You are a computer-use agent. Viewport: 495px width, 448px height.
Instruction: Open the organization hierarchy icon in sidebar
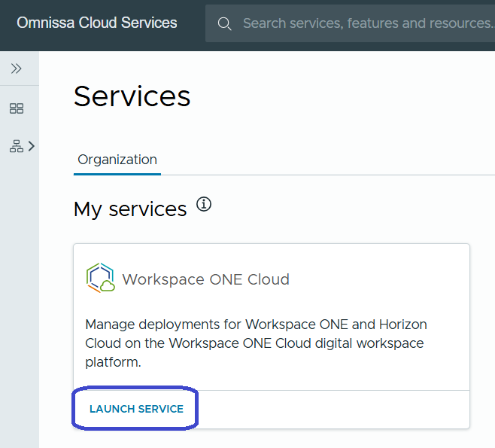click(17, 146)
